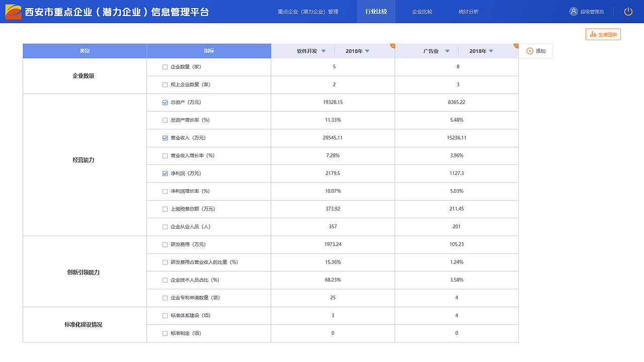This screenshot has height=362, width=644.
Task: Click the platform logo in the top-left corner
Action: point(14,11)
